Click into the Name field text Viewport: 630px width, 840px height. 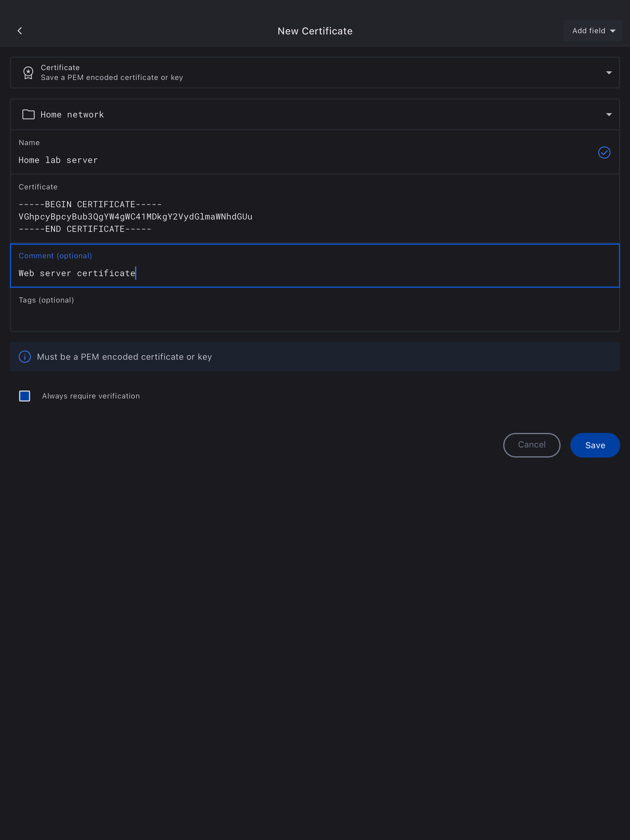click(58, 160)
